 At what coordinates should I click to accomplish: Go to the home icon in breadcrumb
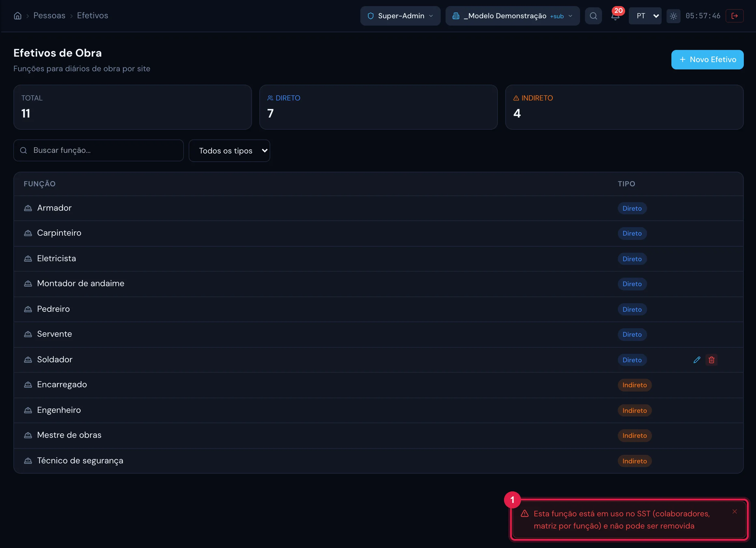point(18,16)
